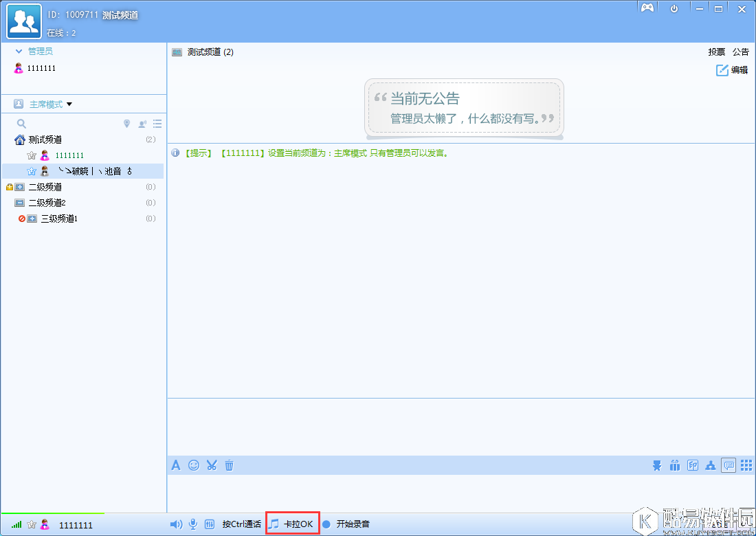Select the scissors screenshot icon
This screenshot has width=756, height=536.
(211, 465)
